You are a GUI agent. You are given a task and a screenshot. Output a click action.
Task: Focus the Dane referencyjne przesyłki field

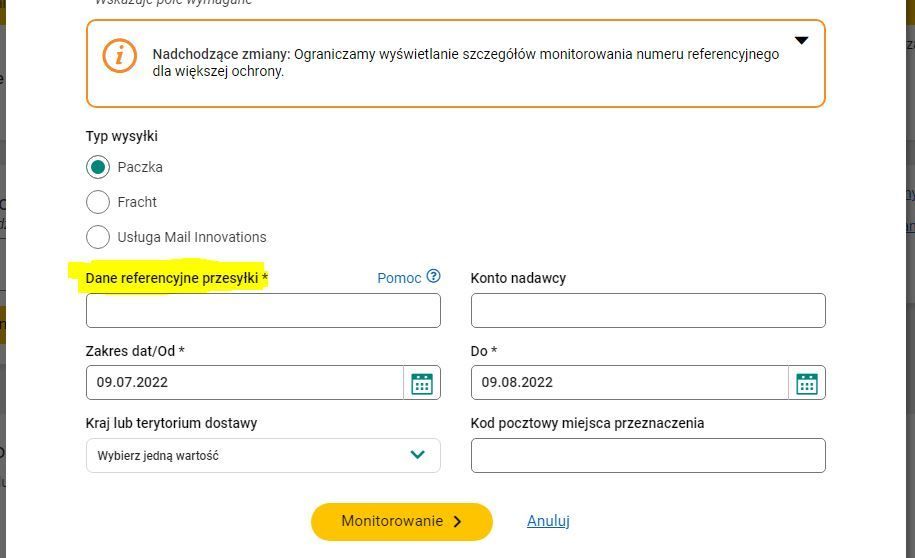pyautogui.click(x=263, y=311)
